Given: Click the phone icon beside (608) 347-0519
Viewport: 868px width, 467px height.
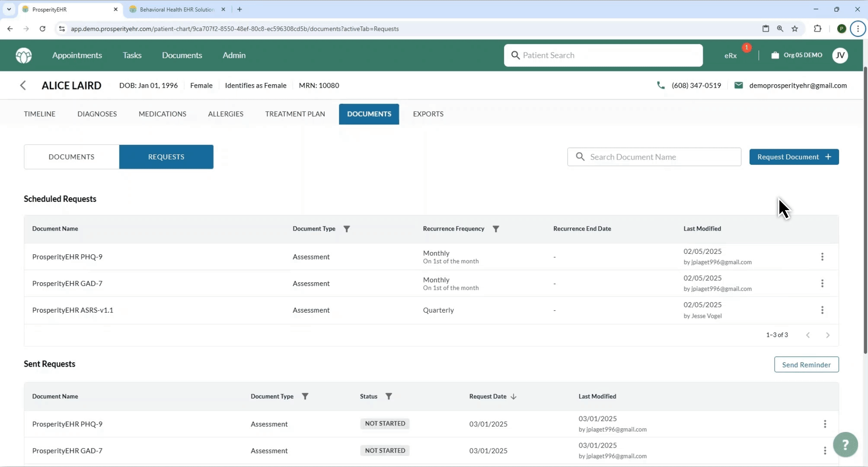Looking at the screenshot, I should (661, 85).
